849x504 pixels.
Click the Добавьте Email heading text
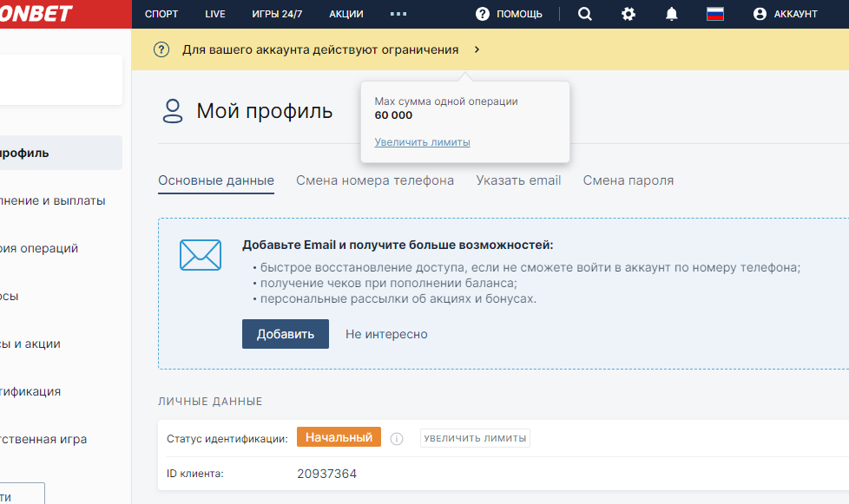tap(398, 245)
